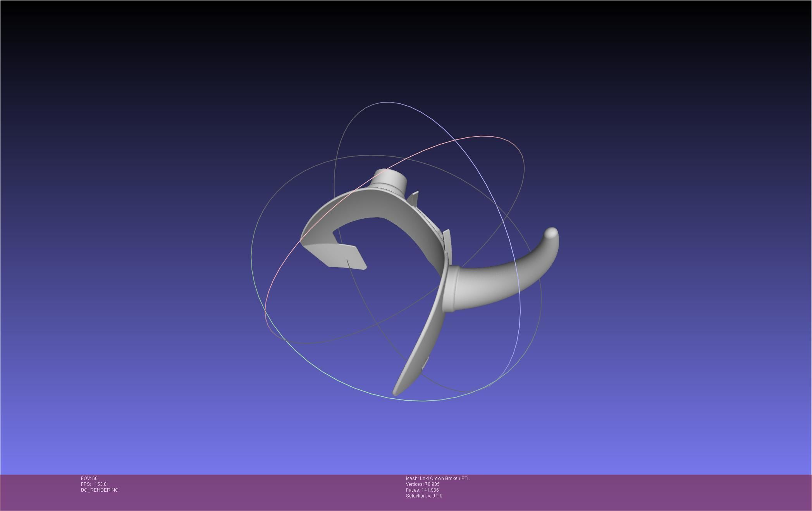This screenshot has width=812, height=511.
Task: Click the Selection: v: 0 f: 0 text
Action: click(x=424, y=496)
